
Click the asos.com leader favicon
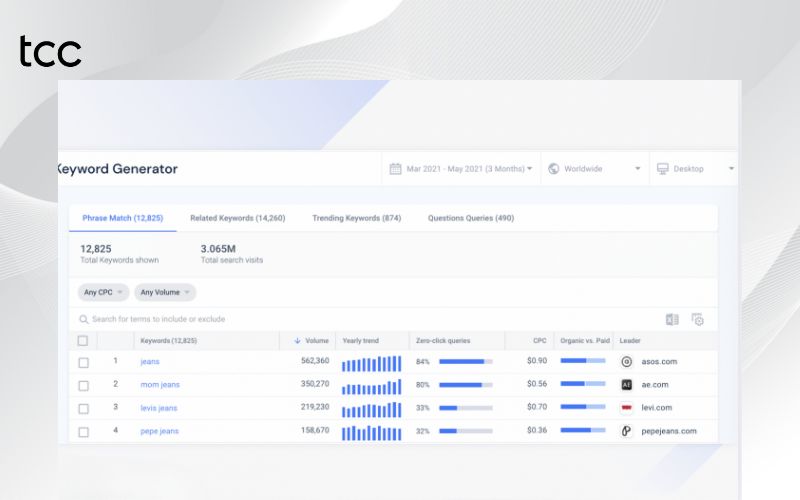627,361
